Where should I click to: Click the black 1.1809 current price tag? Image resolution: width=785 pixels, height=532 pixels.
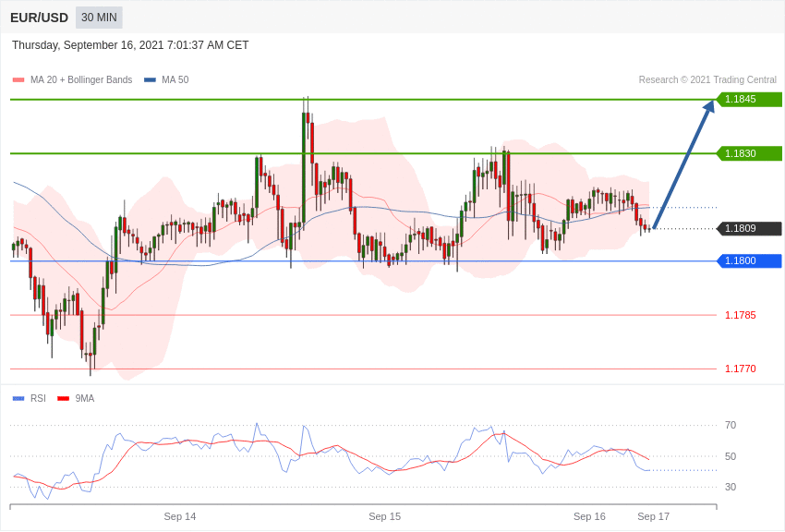click(x=749, y=229)
